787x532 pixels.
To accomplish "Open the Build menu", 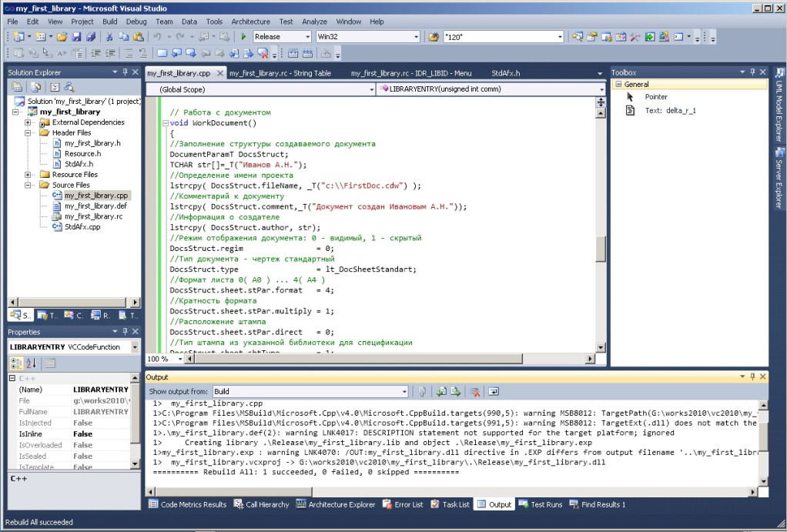I will (x=109, y=22).
